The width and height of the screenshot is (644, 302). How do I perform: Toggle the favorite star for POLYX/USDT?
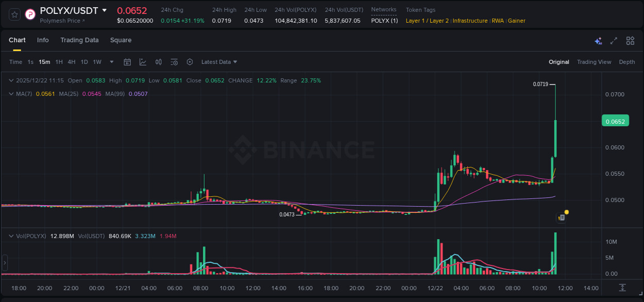(x=14, y=14)
